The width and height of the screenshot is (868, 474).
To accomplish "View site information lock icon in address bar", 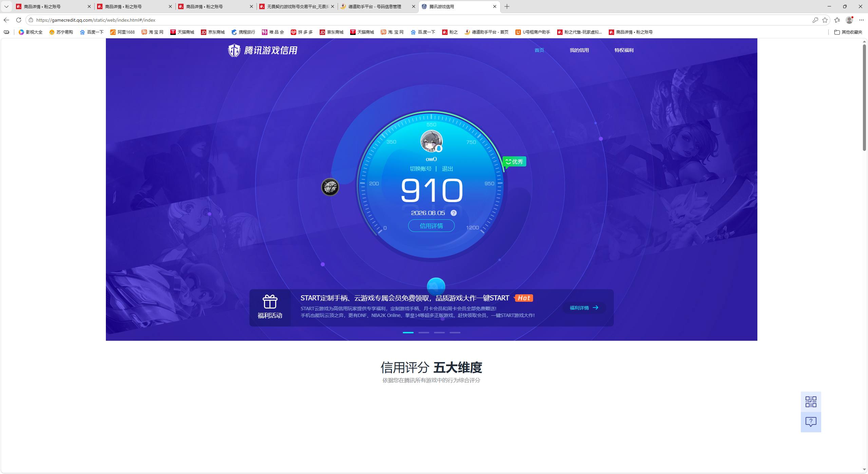I will click(x=31, y=20).
